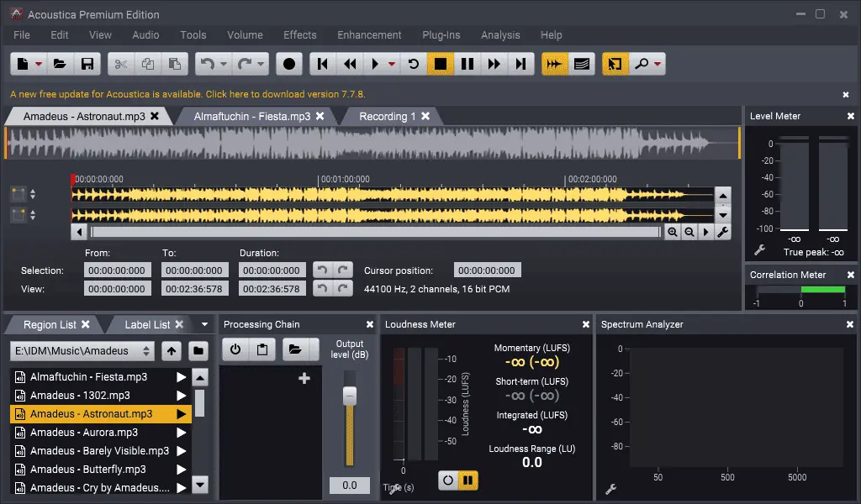
Task: Switch to Almaftuchin - Fiesta.mp3 tab
Action: click(x=252, y=116)
